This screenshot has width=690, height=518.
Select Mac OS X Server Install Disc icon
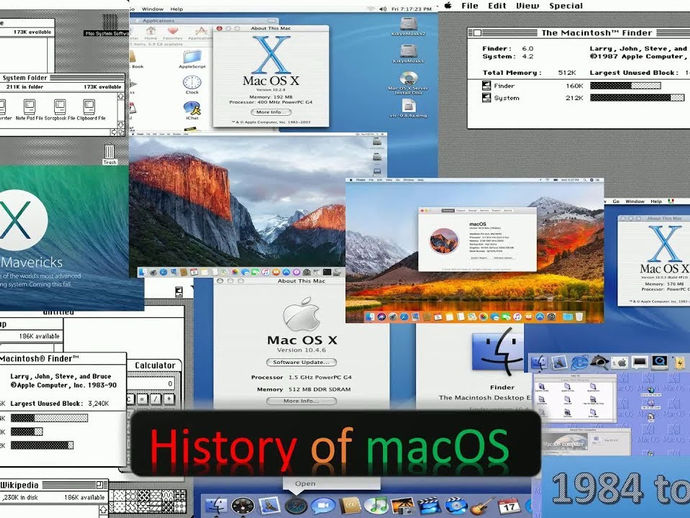click(409, 83)
